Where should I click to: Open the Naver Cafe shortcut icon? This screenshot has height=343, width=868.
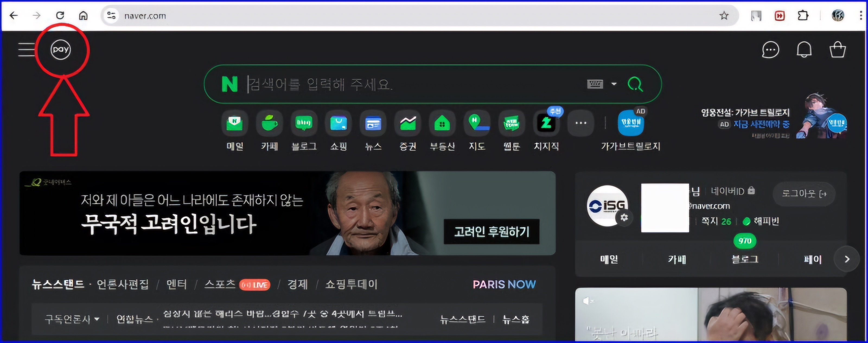(270, 123)
